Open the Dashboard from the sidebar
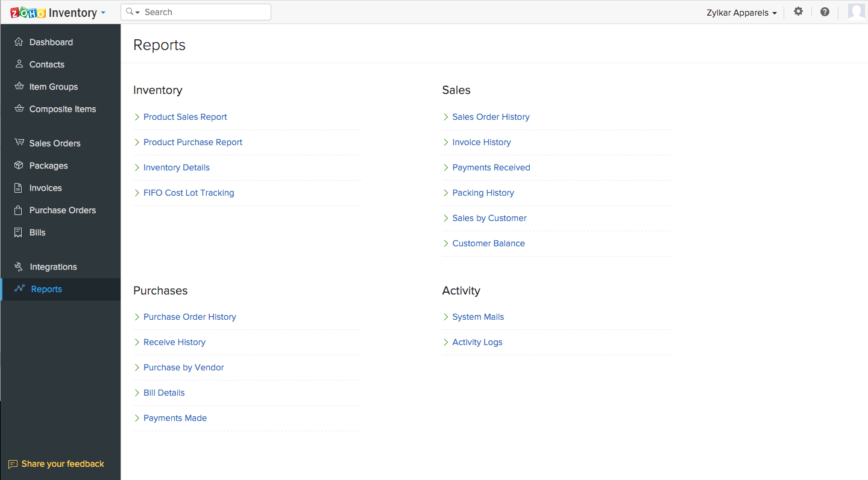The width and height of the screenshot is (868, 480). 51,42
